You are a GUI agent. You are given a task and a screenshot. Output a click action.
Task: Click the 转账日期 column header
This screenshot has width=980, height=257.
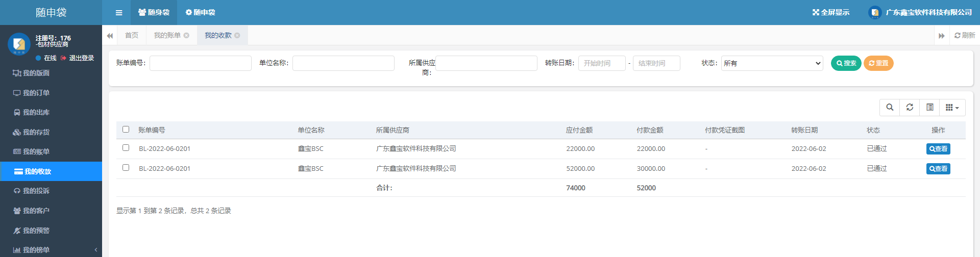[804, 130]
